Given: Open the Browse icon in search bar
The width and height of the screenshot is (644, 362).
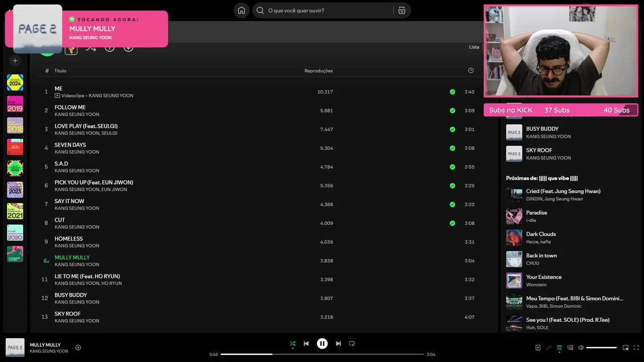Looking at the screenshot, I should (x=401, y=11).
